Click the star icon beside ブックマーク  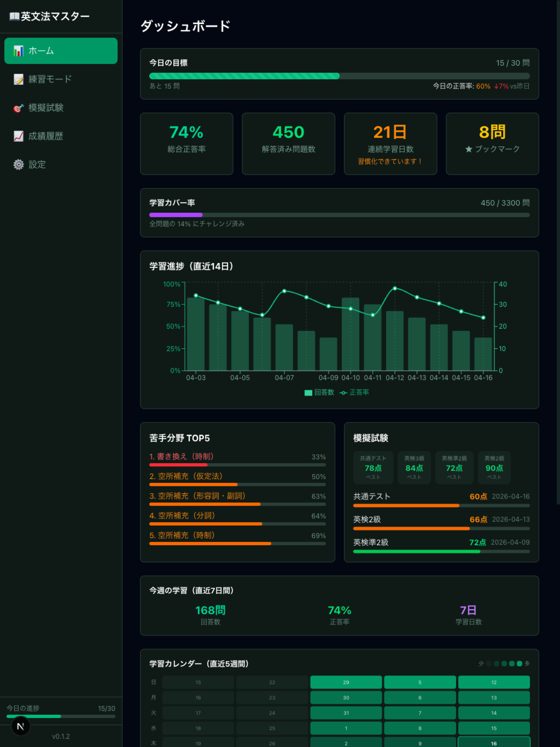(x=468, y=149)
